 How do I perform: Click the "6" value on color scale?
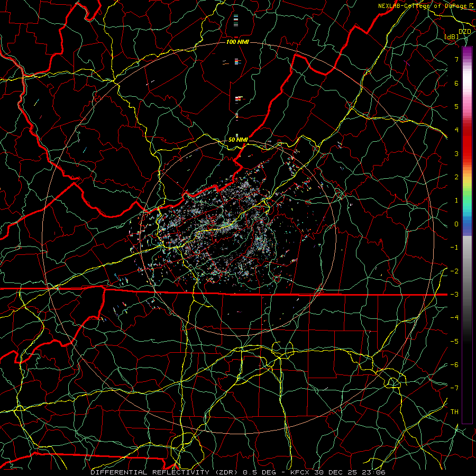tap(456, 83)
